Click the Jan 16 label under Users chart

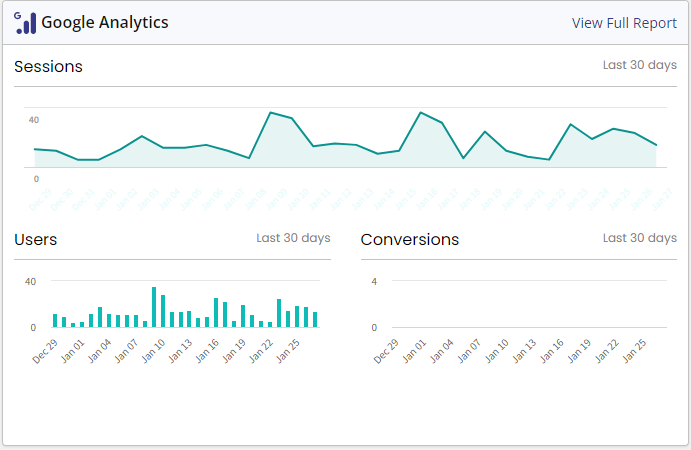coord(207,351)
